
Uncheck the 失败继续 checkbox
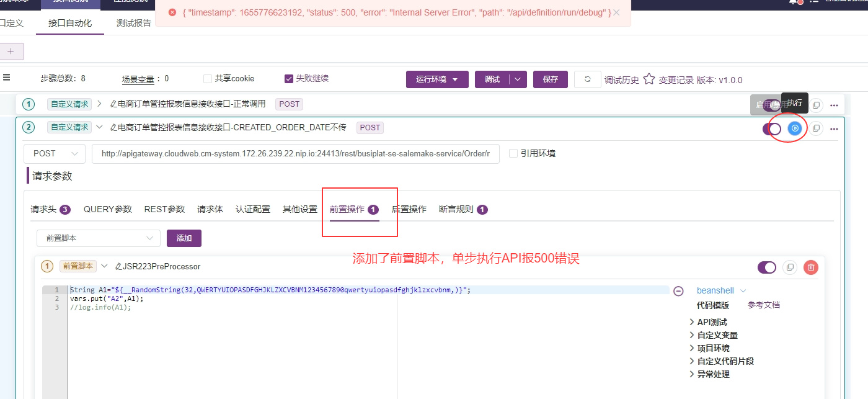pos(289,78)
